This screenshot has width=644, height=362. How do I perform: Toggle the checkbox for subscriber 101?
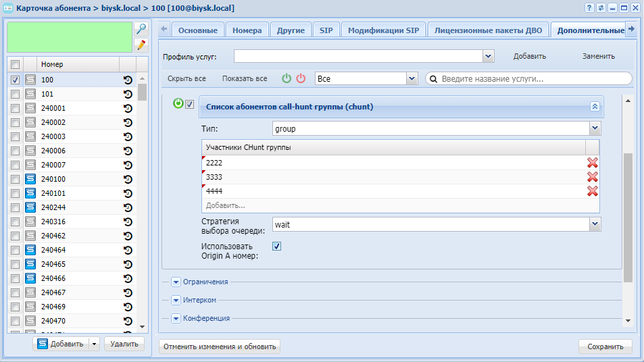point(15,95)
